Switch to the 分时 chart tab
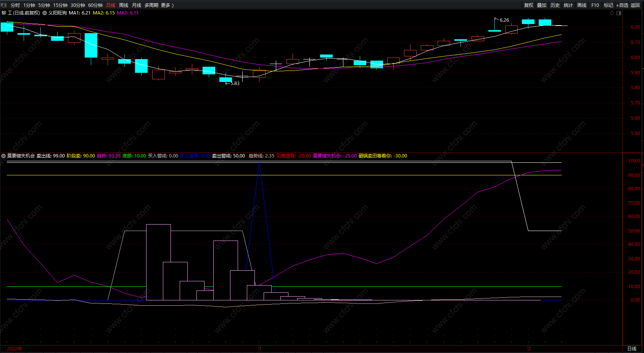644x353 pixels. pos(15,5)
